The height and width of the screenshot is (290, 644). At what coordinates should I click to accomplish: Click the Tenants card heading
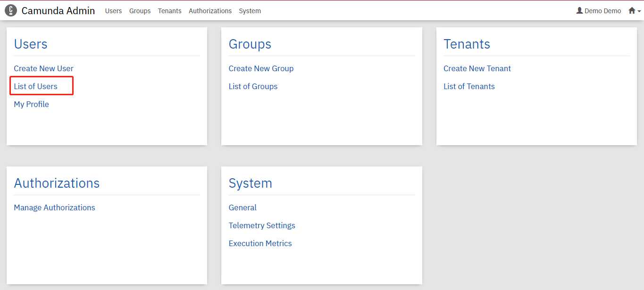(467, 44)
